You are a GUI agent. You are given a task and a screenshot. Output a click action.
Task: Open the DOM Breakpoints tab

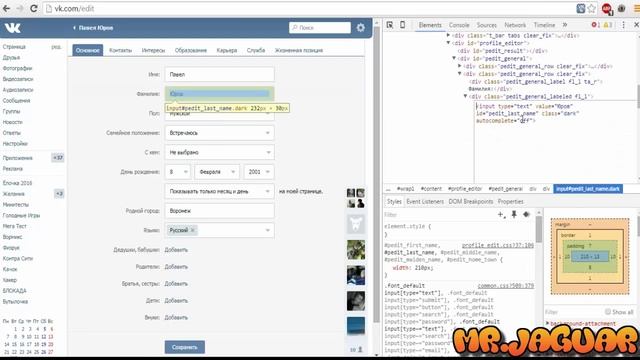pyautogui.click(x=471, y=202)
